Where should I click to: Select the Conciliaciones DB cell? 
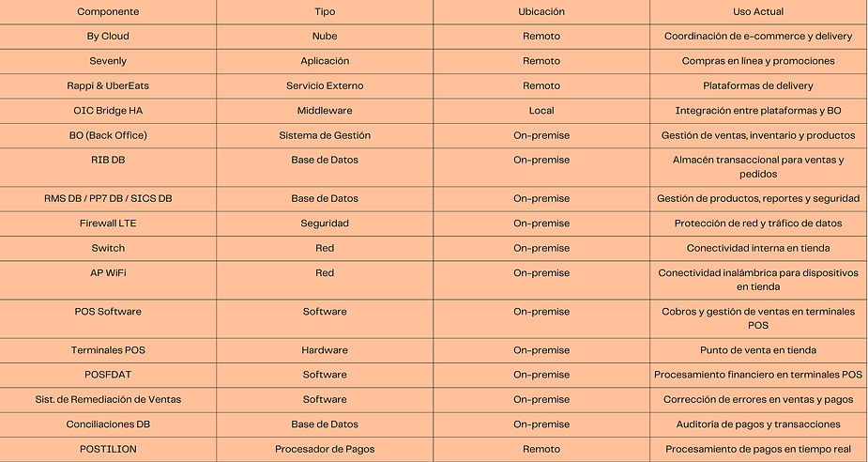coord(108,424)
